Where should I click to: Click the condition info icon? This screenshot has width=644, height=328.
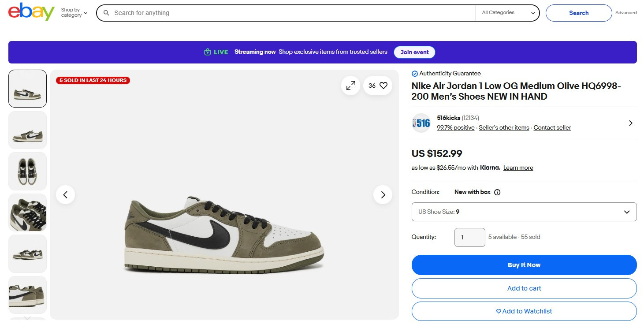coord(497,192)
